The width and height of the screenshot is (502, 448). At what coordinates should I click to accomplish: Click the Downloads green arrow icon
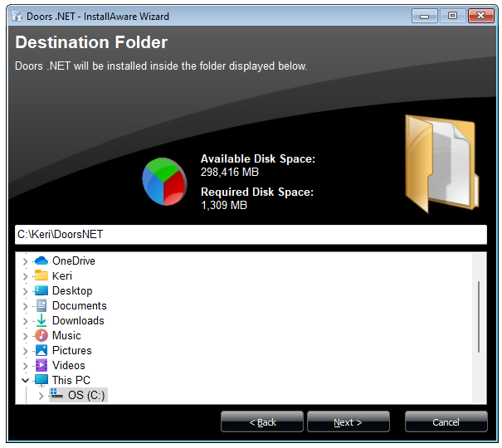(x=41, y=320)
